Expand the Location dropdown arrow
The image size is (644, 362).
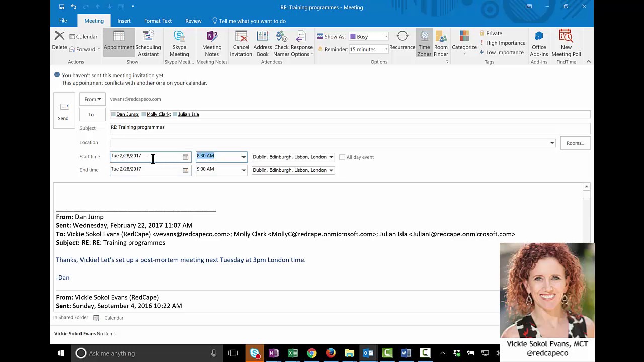pyautogui.click(x=552, y=143)
